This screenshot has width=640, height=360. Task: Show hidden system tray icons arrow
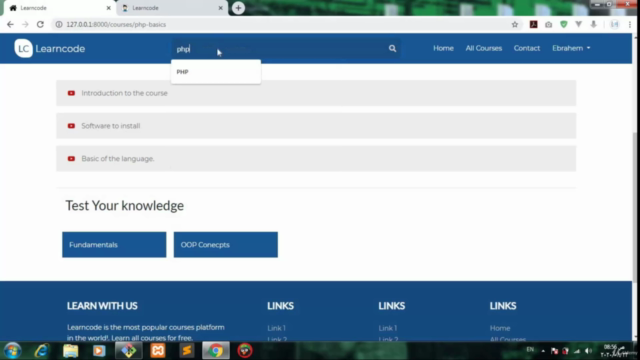[x=543, y=351]
